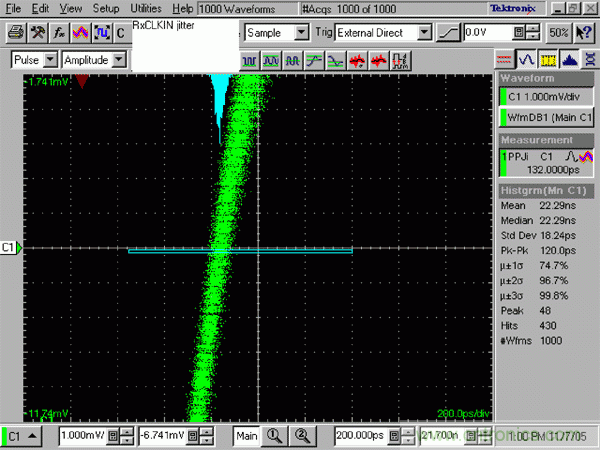600x450 pixels.
Task: Open the Utilities menu
Action: [146, 8]
